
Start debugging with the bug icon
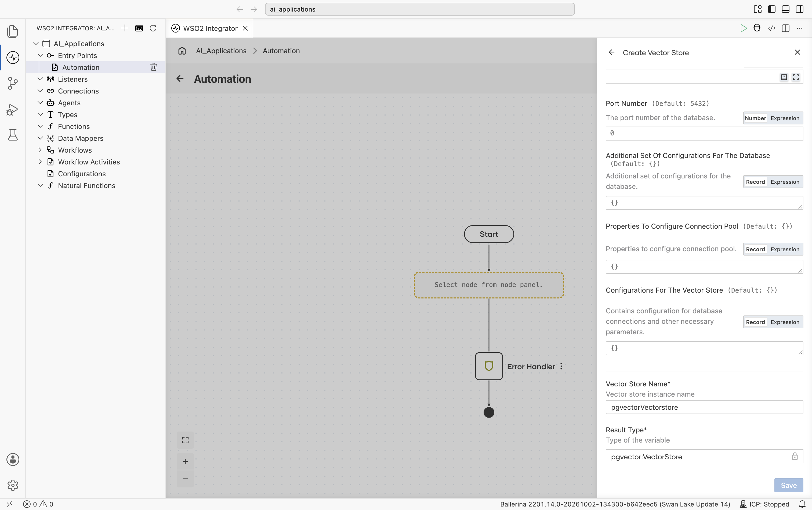757,28
